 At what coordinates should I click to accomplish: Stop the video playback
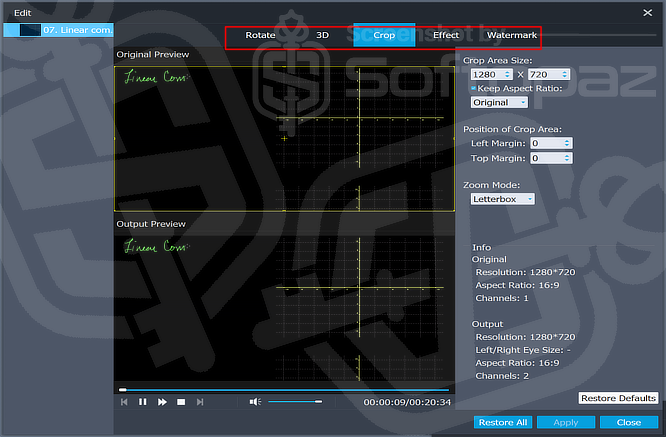pos(181,402)
